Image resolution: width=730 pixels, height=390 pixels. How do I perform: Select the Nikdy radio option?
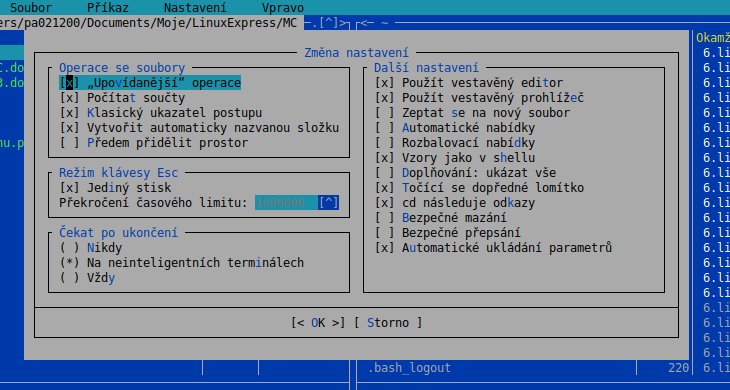coord(91,247)
